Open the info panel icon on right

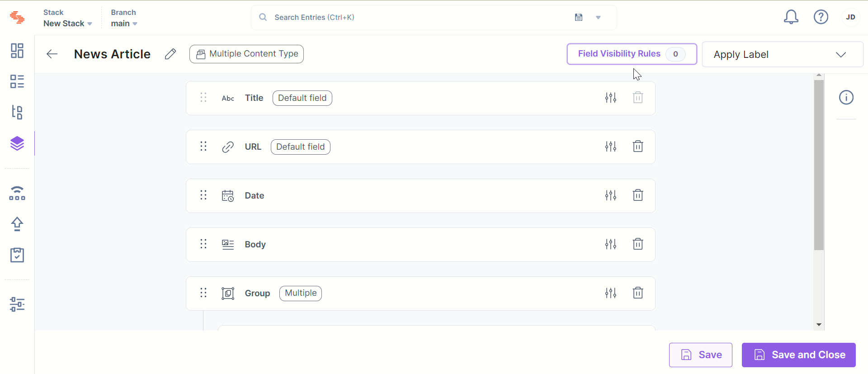(846, 97)
